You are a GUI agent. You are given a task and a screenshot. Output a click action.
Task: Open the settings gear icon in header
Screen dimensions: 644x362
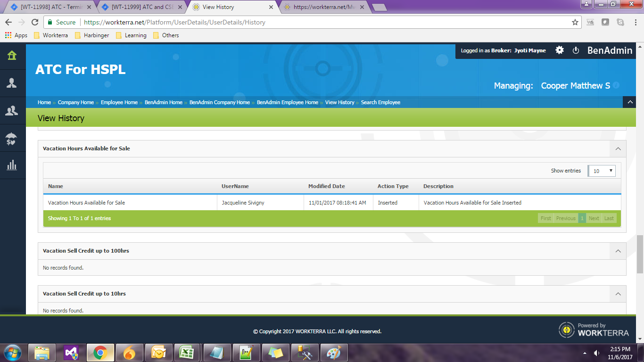click(560, 50)
